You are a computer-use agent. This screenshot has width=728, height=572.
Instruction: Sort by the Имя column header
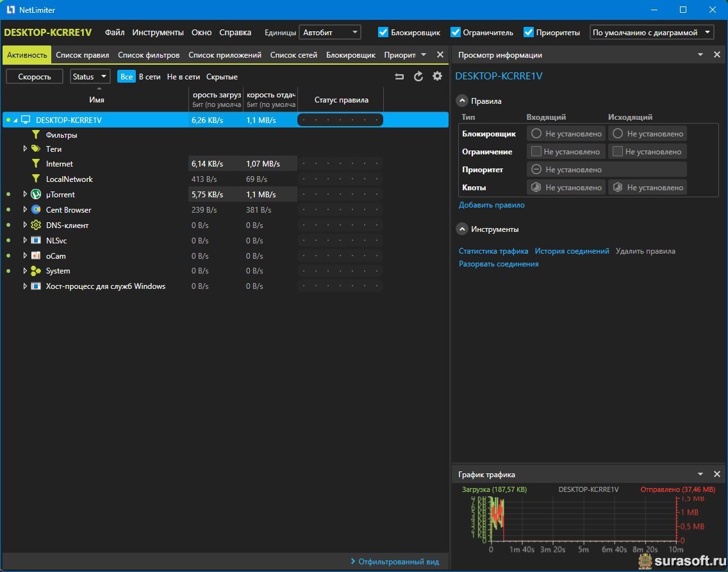click(x=97, y=100)
